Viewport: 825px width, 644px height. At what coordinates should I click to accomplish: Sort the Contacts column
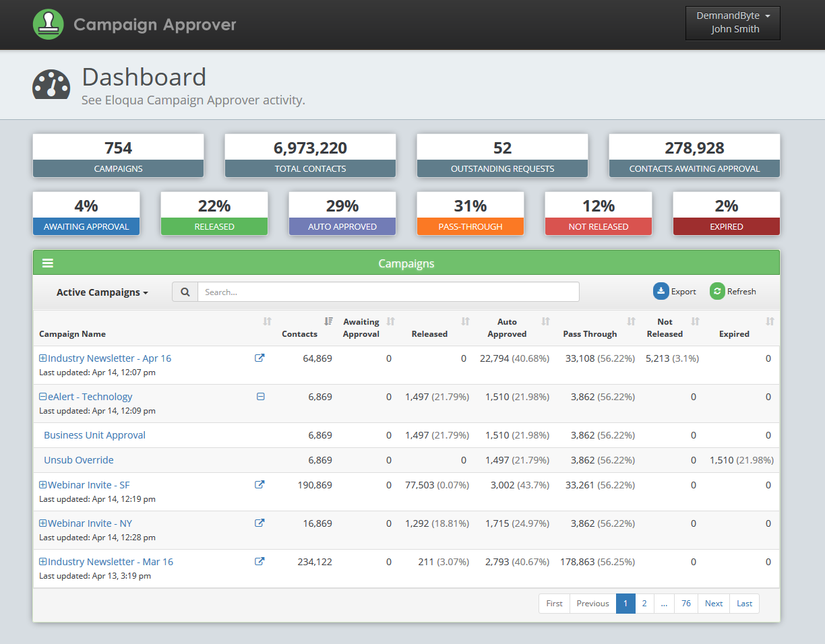328,321
